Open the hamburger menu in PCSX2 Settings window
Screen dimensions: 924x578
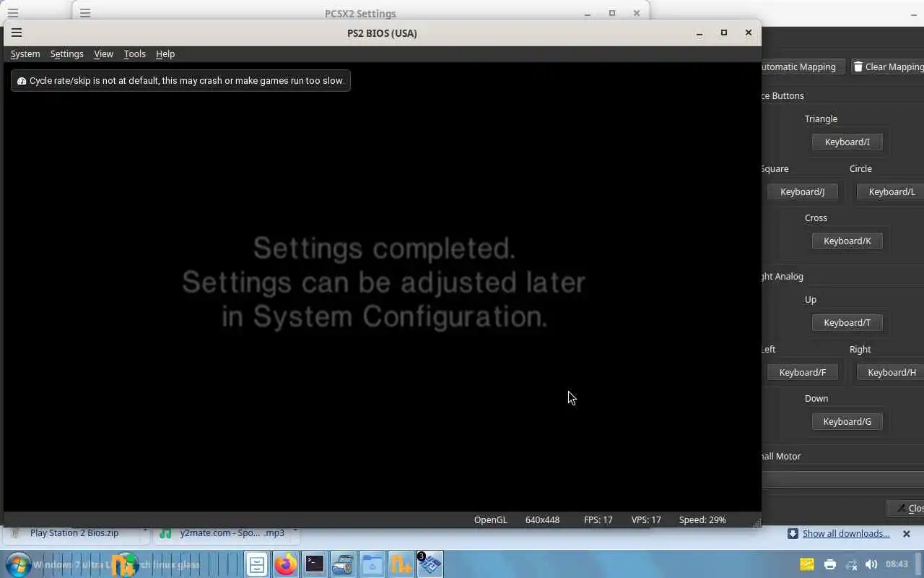pos(85,13)
